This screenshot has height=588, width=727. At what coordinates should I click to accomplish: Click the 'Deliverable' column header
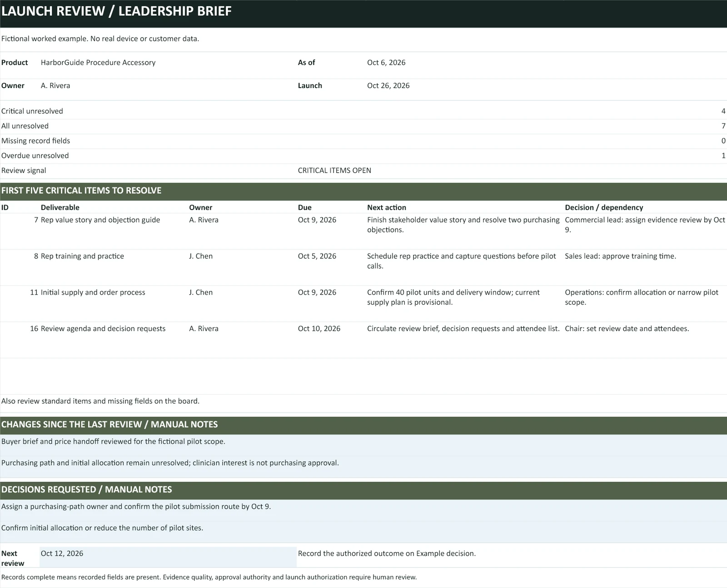tap(60, 208)
